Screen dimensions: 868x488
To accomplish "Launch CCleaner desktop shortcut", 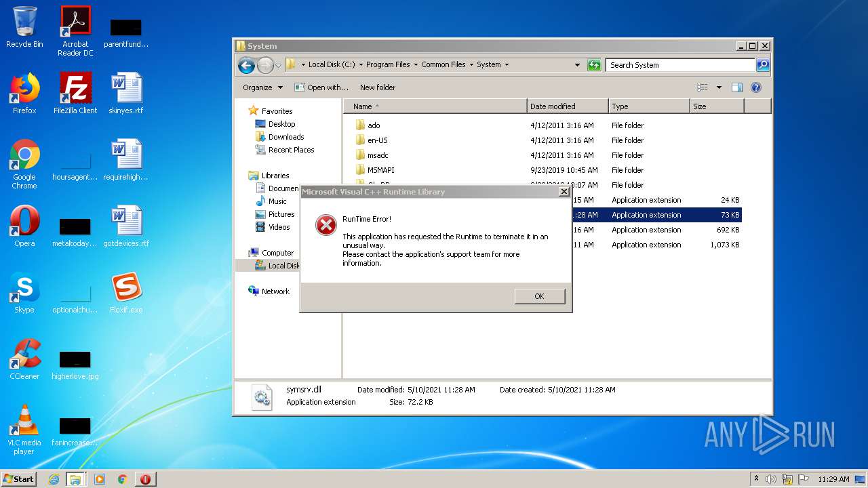I will click(x=24, y=359).
